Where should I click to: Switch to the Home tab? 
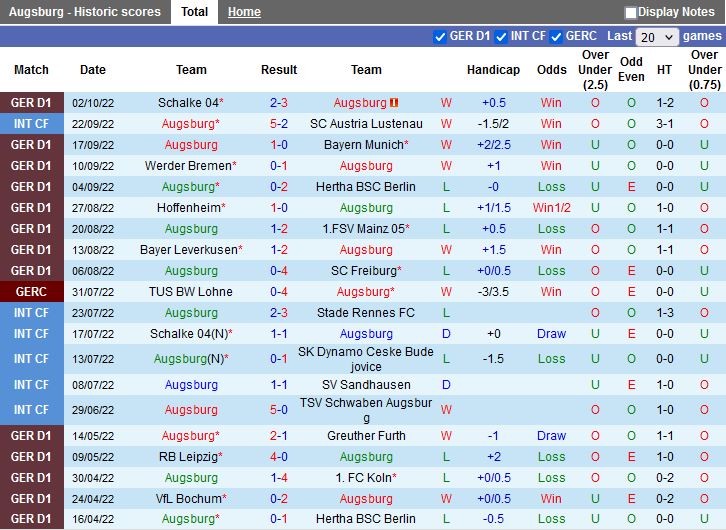pyautogui.click(x=244, y=12)
